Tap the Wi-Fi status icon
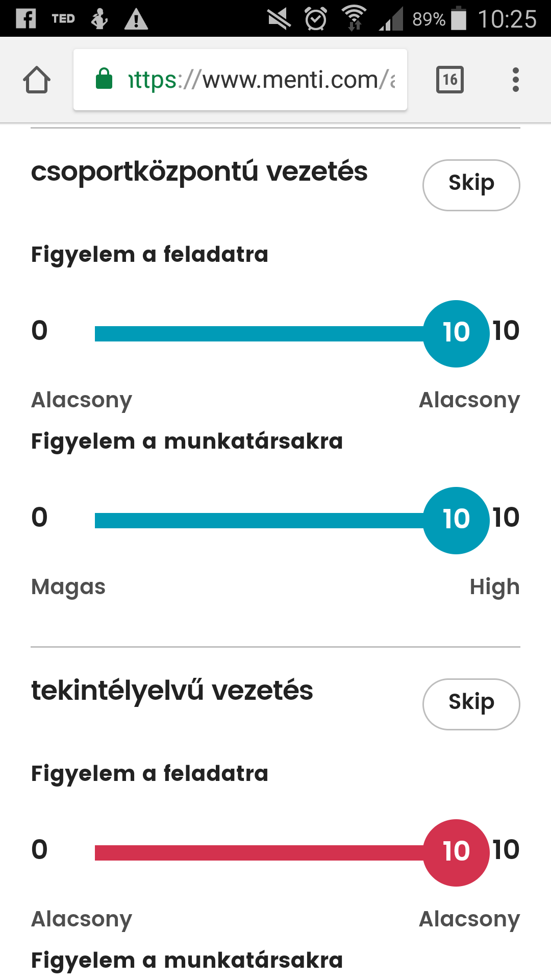The width and height of the screenshot is (551, 980). (354, 18)
